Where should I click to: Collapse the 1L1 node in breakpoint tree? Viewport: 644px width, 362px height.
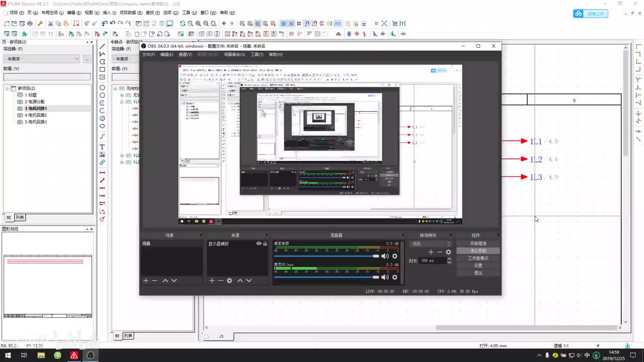(122, 102)
